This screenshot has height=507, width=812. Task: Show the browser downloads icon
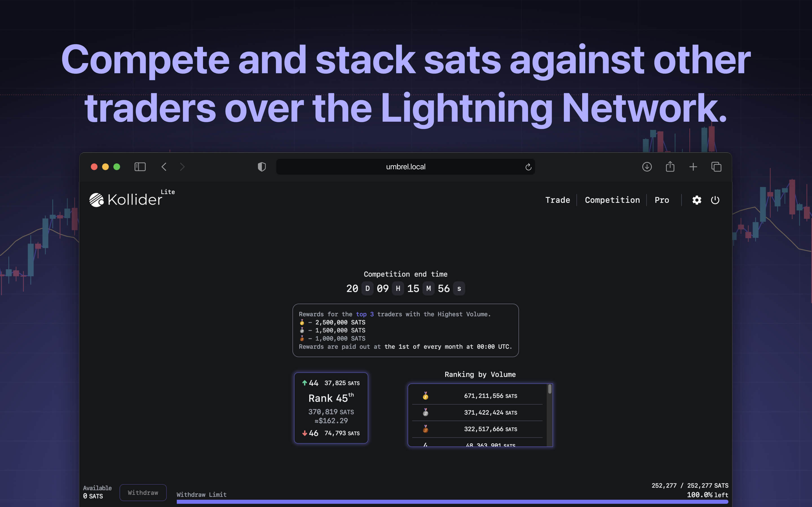(x=646, y=167)
